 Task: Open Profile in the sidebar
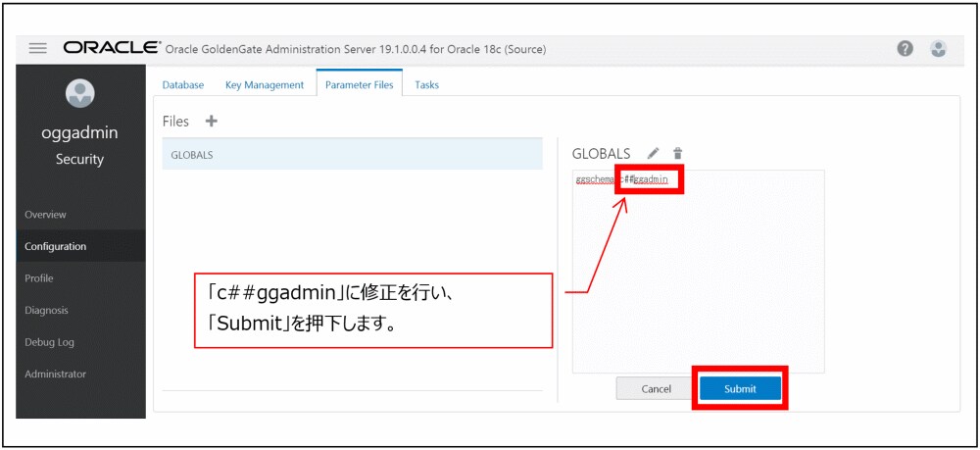click(x=80, y=278)
